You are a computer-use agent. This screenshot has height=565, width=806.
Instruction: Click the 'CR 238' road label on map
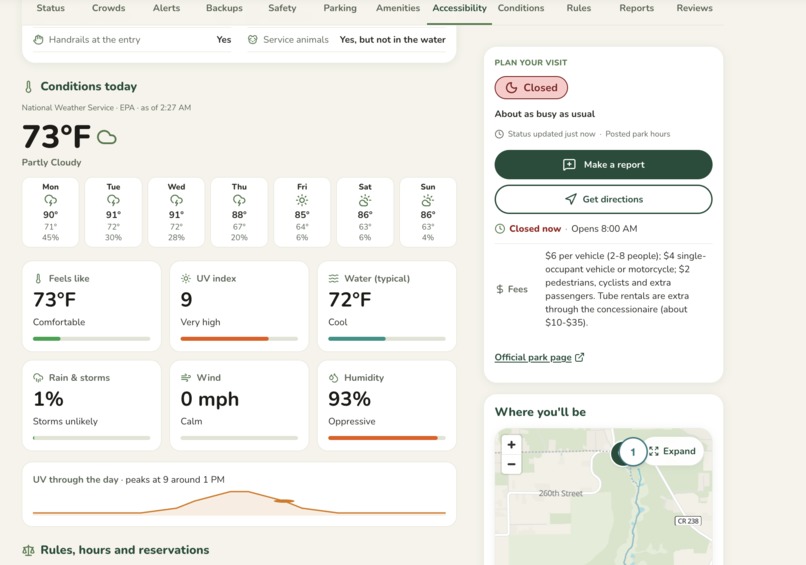click(x=688, y=521)
